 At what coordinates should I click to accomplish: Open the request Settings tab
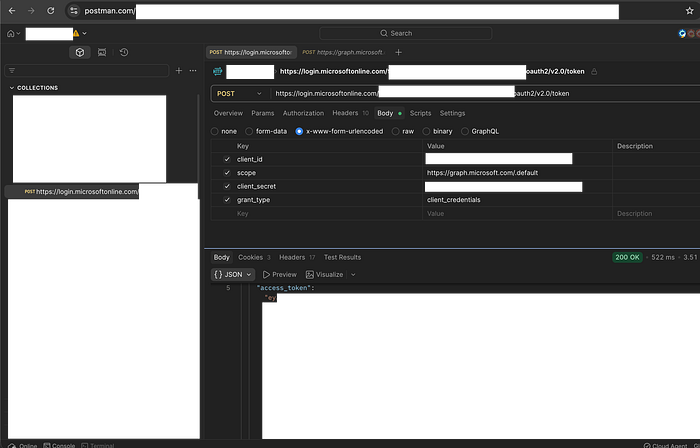tap(452, 113)
